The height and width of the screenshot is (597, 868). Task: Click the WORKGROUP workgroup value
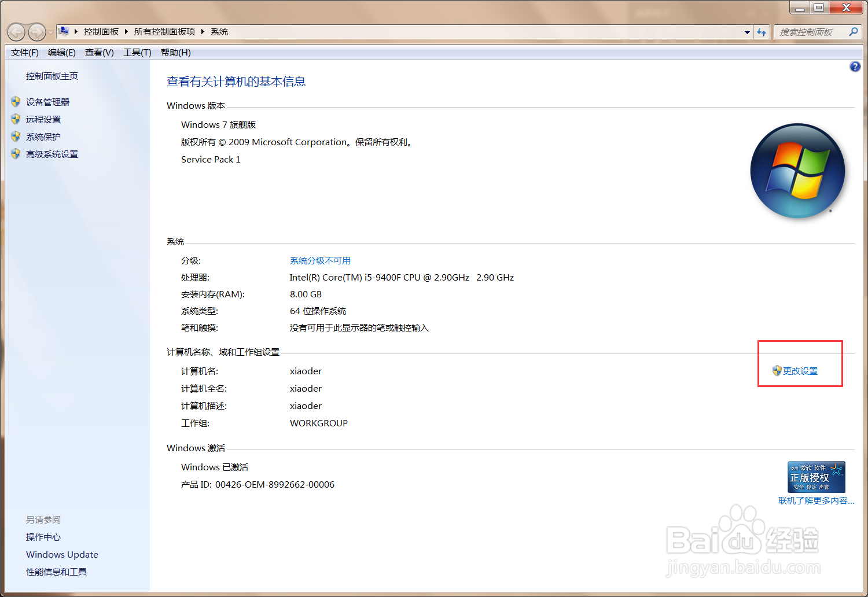[319, 423]
